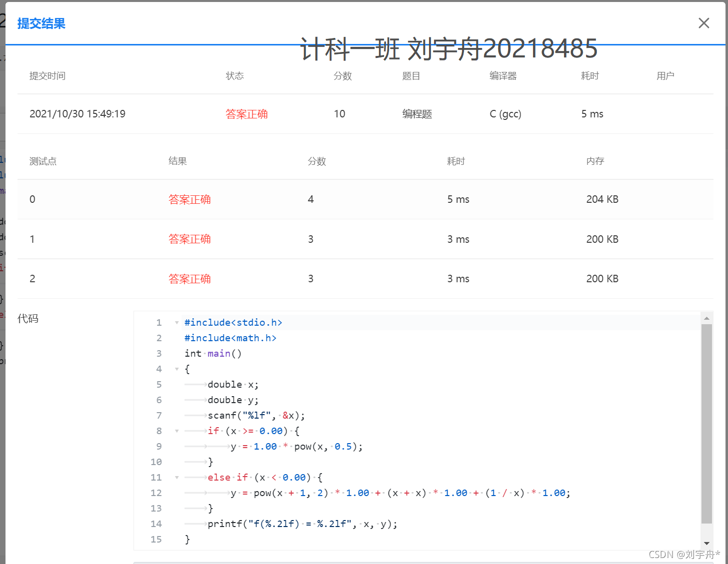Click the 内存 column header

coord(595,161)
